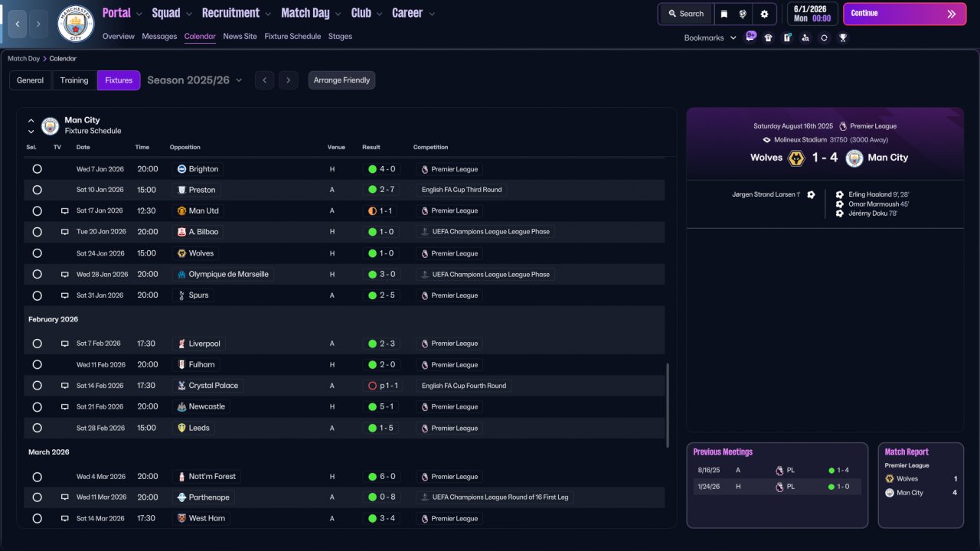Screen dimensions: 980x551
Task: Open the tactics board bookmark icon
Action: pyautogui.click(x=787, y=37)
